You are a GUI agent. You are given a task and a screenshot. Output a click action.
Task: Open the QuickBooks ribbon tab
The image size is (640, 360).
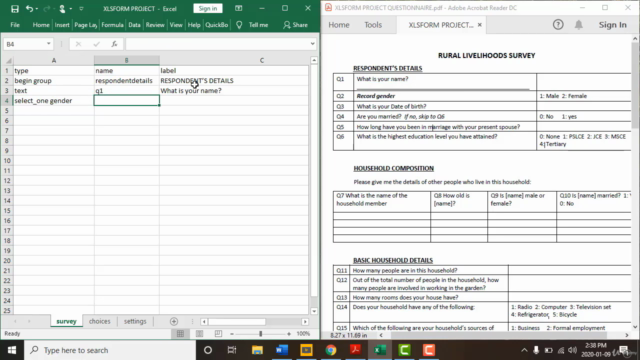coord(216,25)
